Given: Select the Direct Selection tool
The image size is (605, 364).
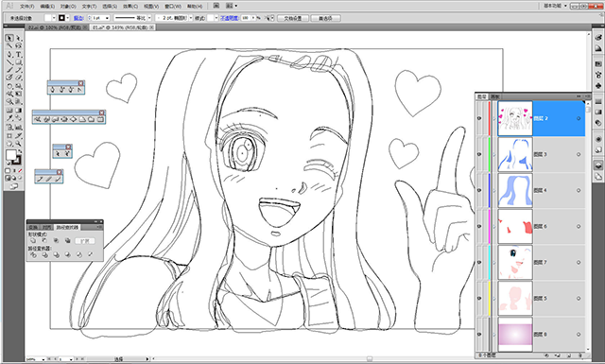Looking at the screenshot, I should (18, 38).
